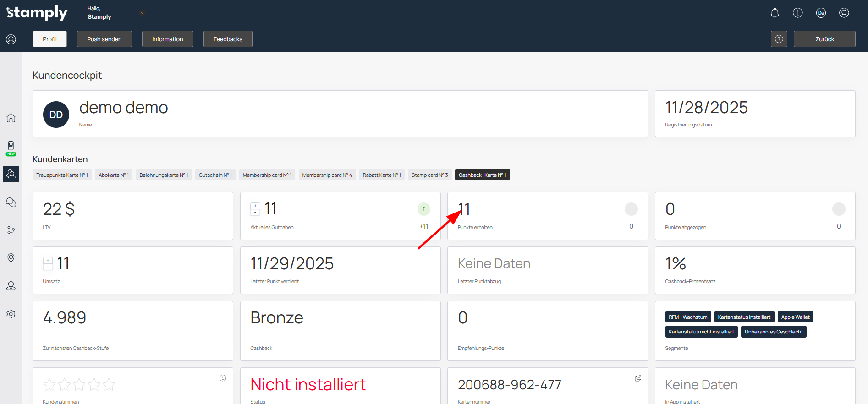Screen dimensions: 868x404
Task: Open the Customers sidebar icon
Action: [11, 174]
